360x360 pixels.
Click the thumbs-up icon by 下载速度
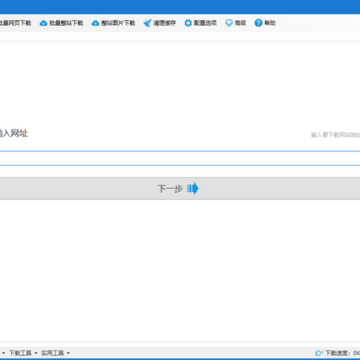319,353
